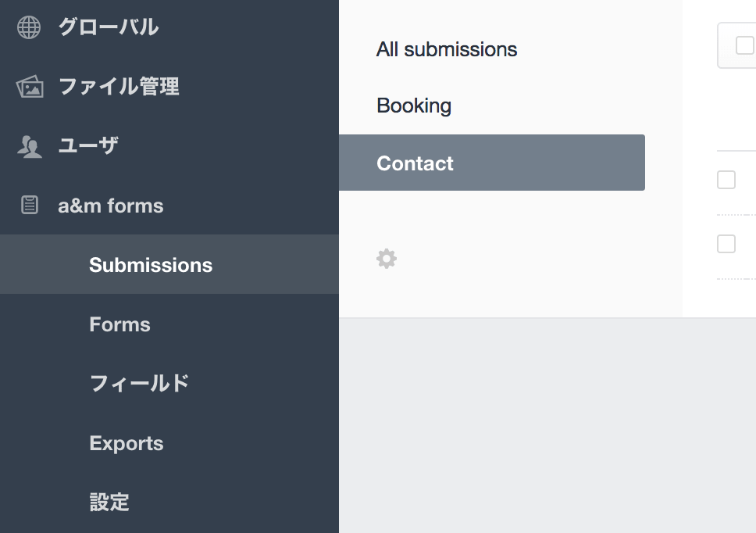Click the users icon beside ユーザ
This screenshot has height=533, width=756.
click(x=29, y=146)
